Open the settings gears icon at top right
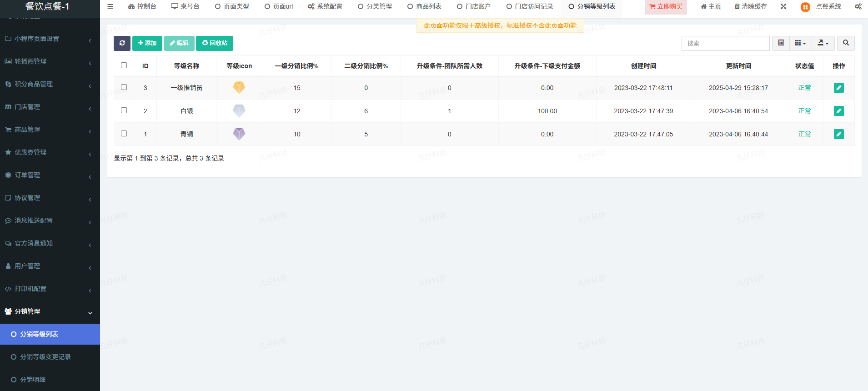The image size is (868, 391). (858, 6)
